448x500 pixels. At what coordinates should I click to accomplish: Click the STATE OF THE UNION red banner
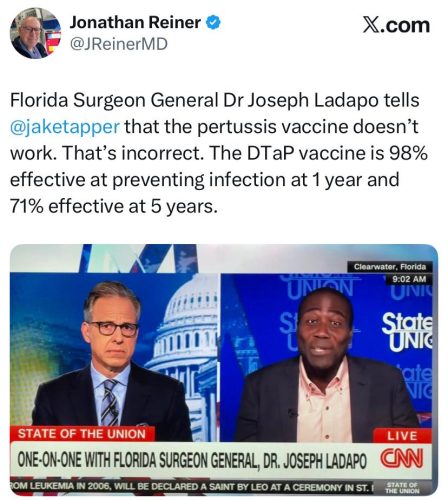click(82, 434)
